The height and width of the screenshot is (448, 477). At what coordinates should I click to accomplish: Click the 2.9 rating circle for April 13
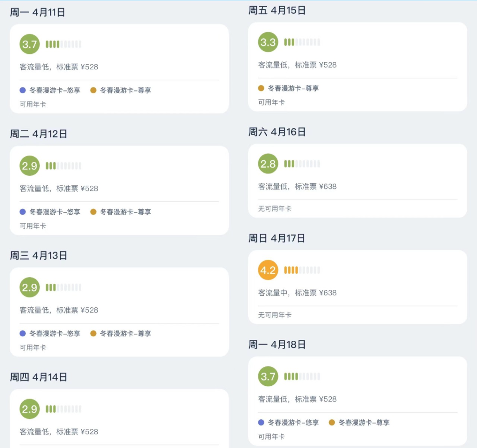[x=30, y=287]
